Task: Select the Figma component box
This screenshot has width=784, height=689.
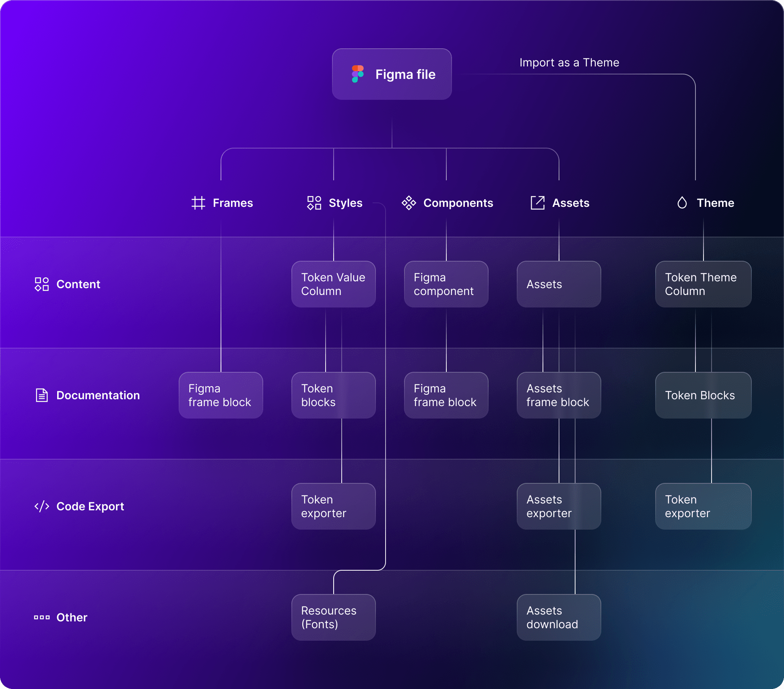Action: (446, 284)
